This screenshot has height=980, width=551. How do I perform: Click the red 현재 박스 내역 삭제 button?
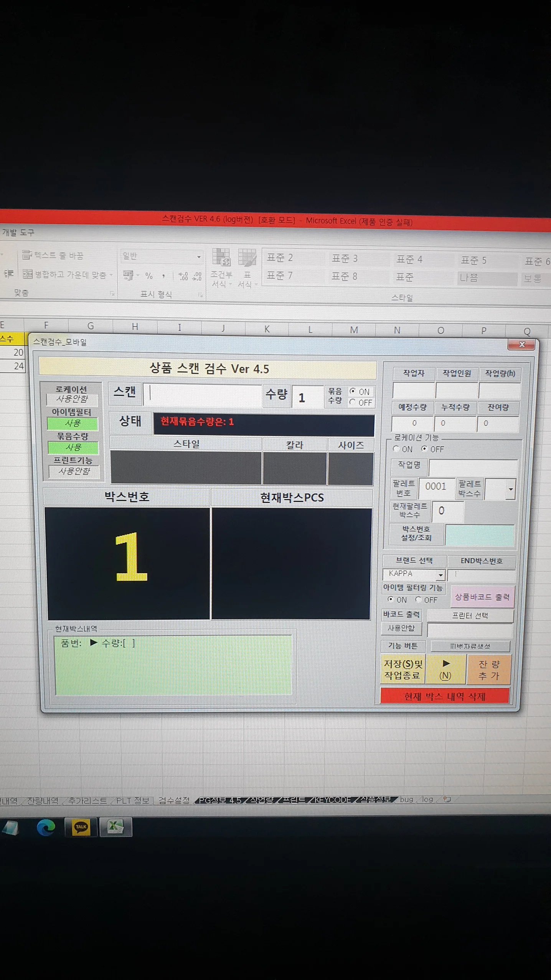[445, 696]
